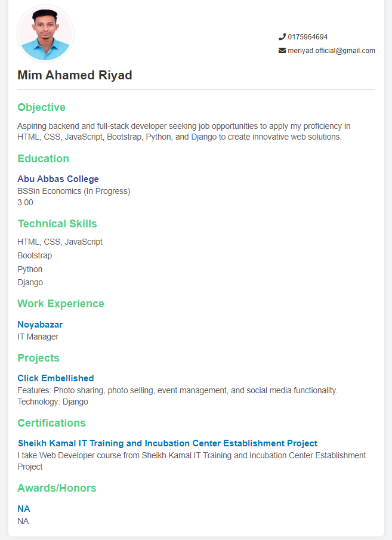
Task: Click the envelope email icon
Action: (x=282, y=51)
